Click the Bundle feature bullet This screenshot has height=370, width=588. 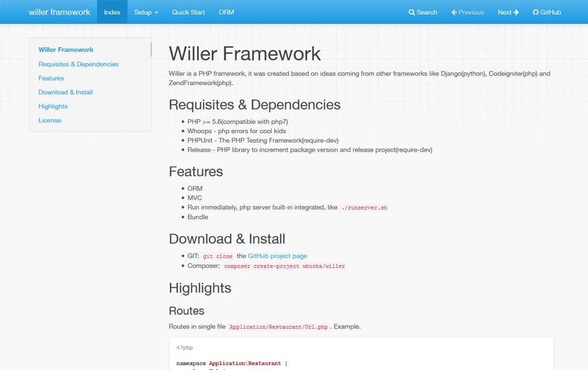coord(198,217)
